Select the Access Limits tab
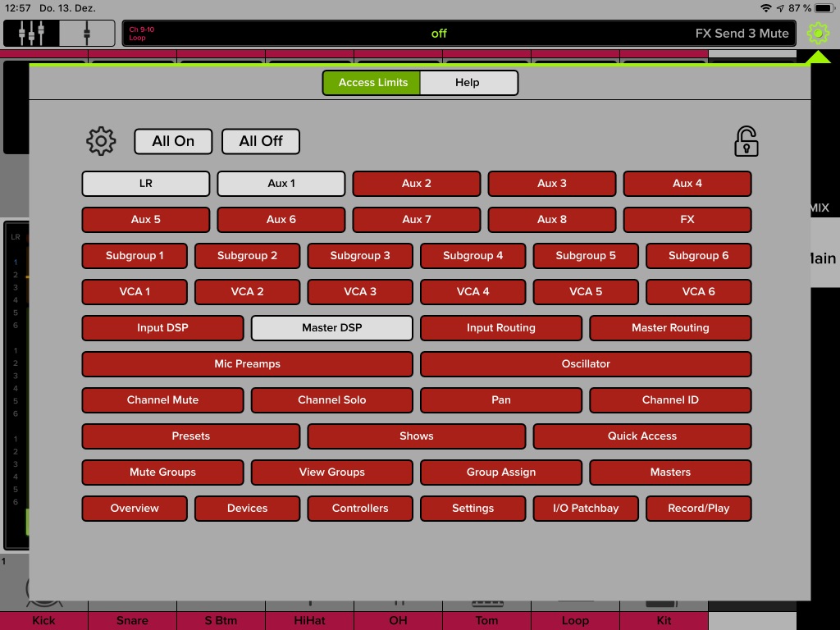The height and width of the screenshot is (630, 840). tap(372, 83)
